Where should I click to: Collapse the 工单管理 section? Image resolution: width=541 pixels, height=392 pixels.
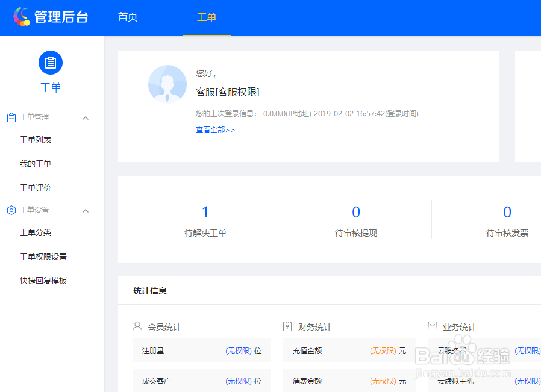point(86,117)
